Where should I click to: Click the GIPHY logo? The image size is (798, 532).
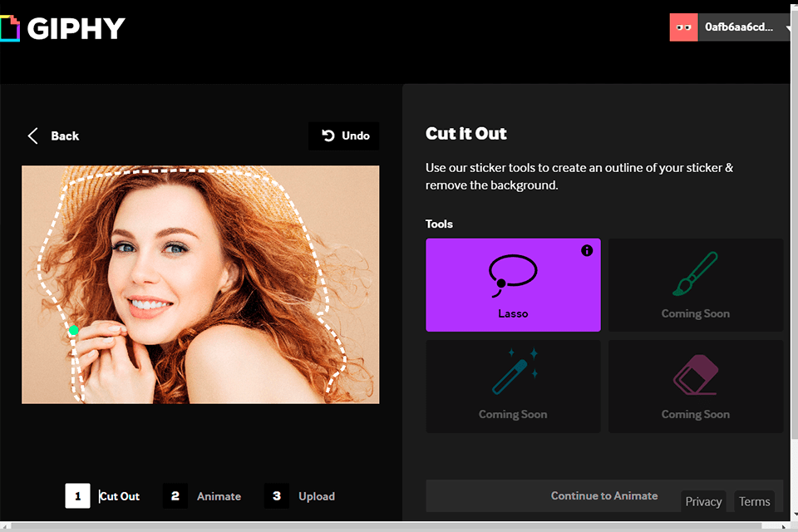pyautogui.click(x=62, y=28)
